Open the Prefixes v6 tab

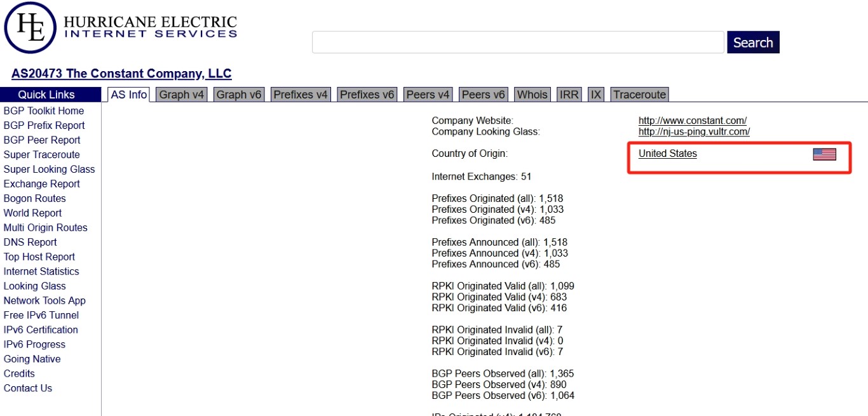pos(367,95)
